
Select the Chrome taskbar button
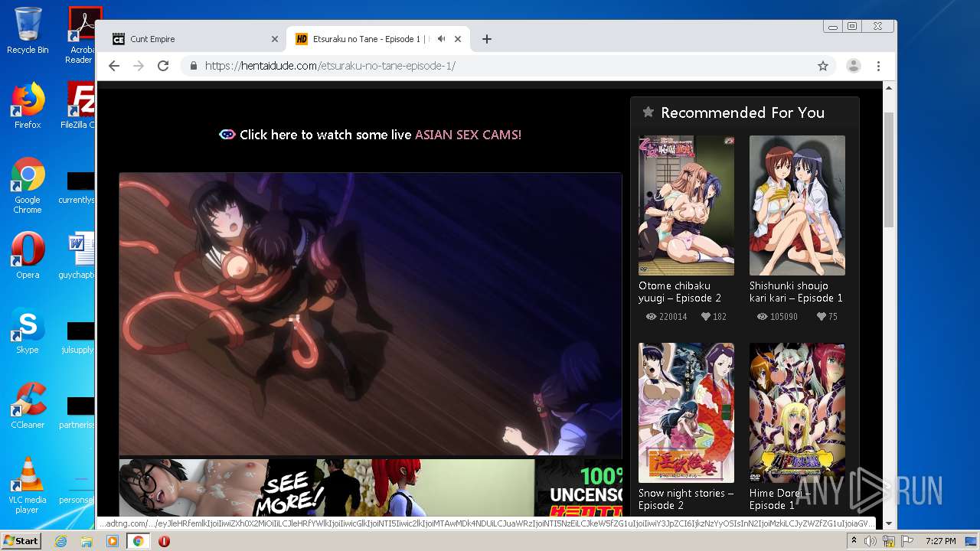pos(139,541)
